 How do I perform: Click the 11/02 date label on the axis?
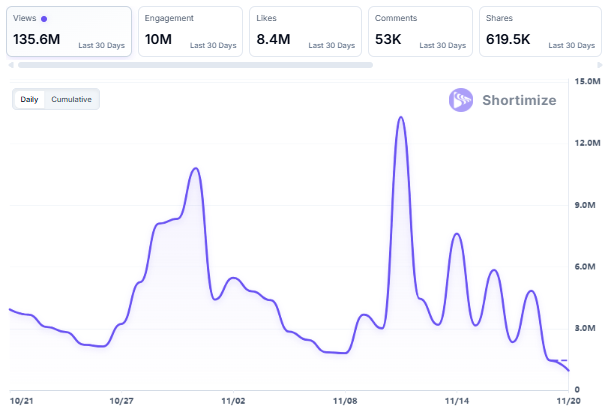click(x=233, y=400)
